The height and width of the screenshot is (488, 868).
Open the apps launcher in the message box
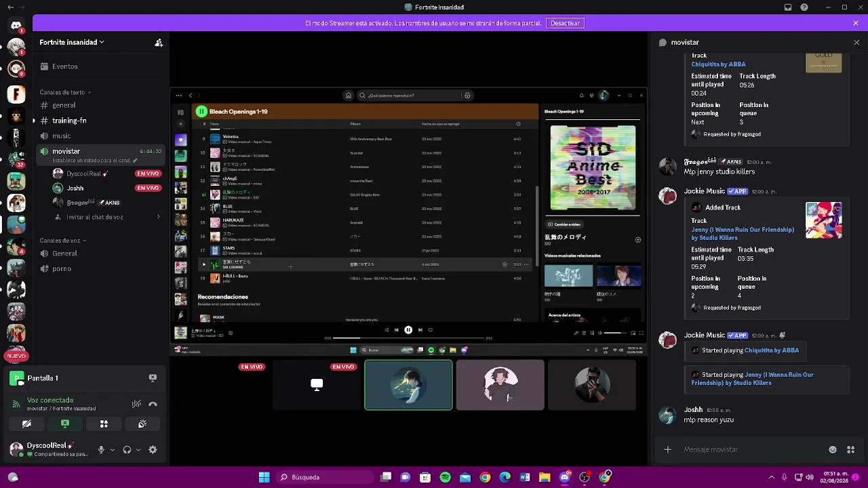[850, 449]
